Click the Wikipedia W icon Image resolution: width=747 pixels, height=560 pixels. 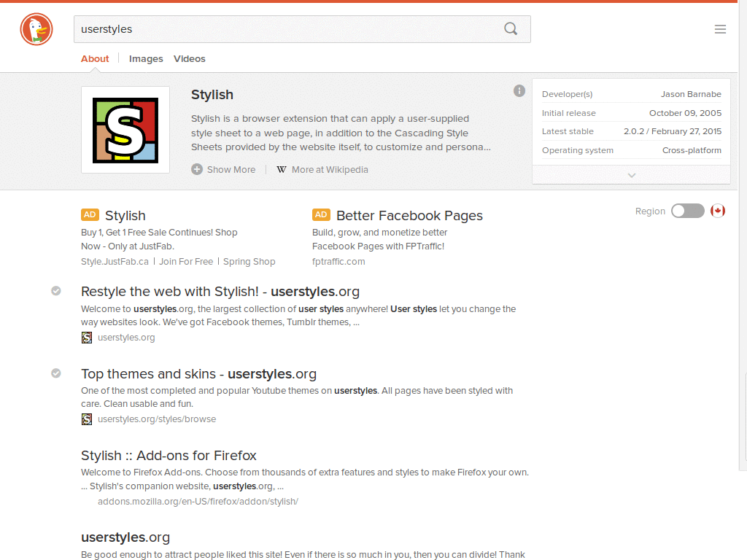[x=281, y=169]
